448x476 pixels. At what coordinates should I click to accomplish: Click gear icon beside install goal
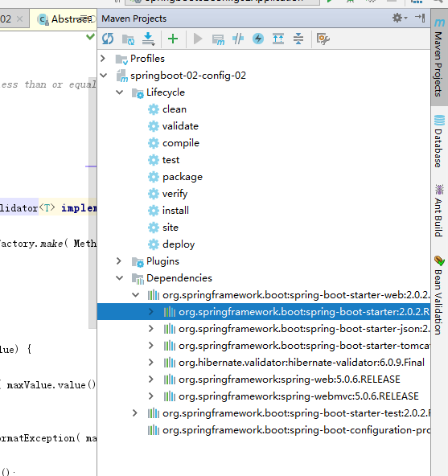[x=154, y=211]
